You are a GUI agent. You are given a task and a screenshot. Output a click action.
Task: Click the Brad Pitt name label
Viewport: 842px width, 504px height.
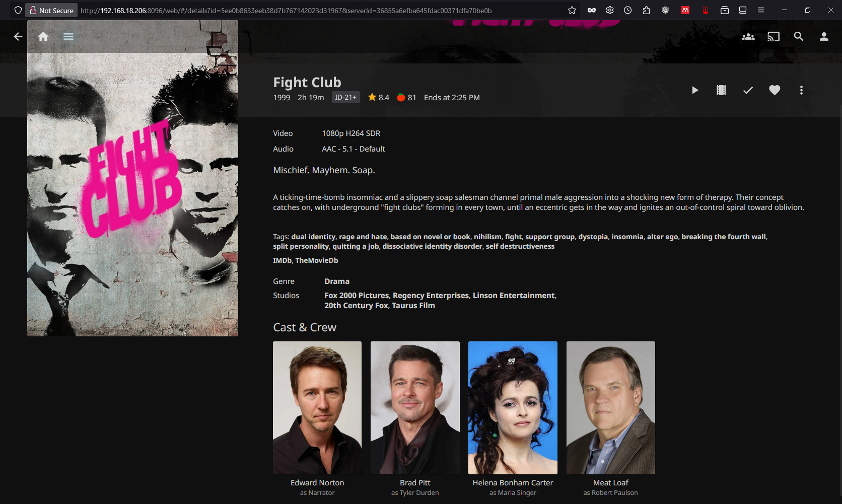[415, 483]
